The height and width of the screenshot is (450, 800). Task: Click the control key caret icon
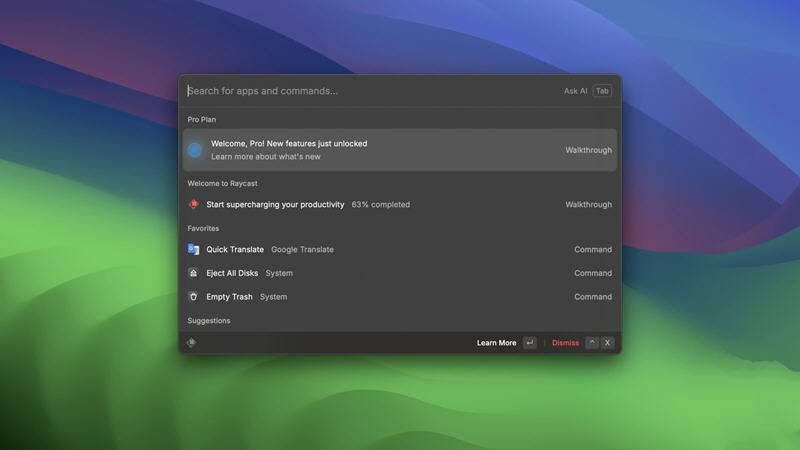pyautogui.click(x=592, y=343)
